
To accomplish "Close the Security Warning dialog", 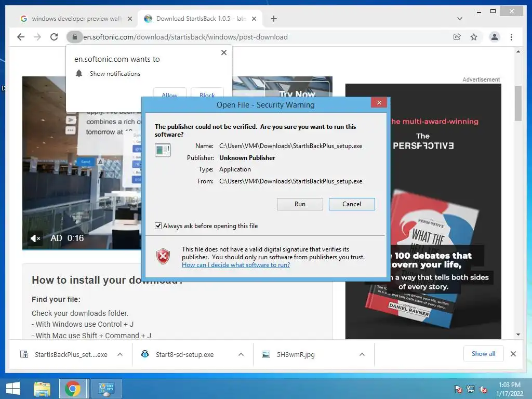I will click(379, 102).
